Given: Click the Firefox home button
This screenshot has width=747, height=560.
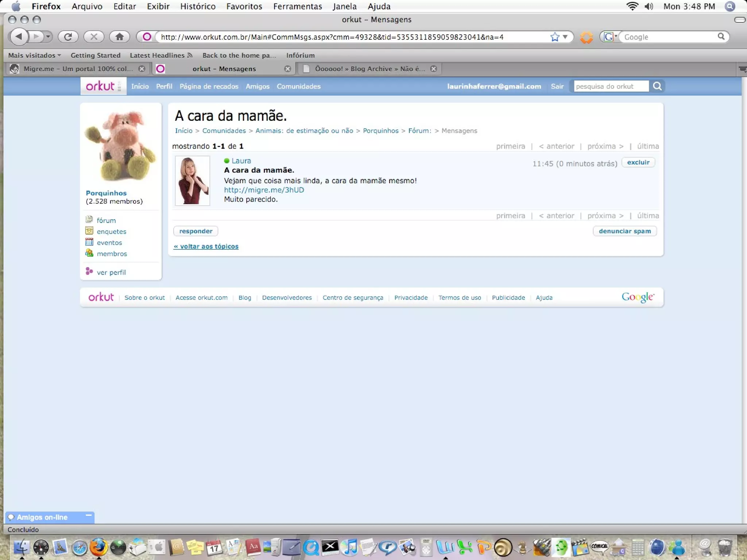Looking at the screenshot, I should (x=119, y=36).
